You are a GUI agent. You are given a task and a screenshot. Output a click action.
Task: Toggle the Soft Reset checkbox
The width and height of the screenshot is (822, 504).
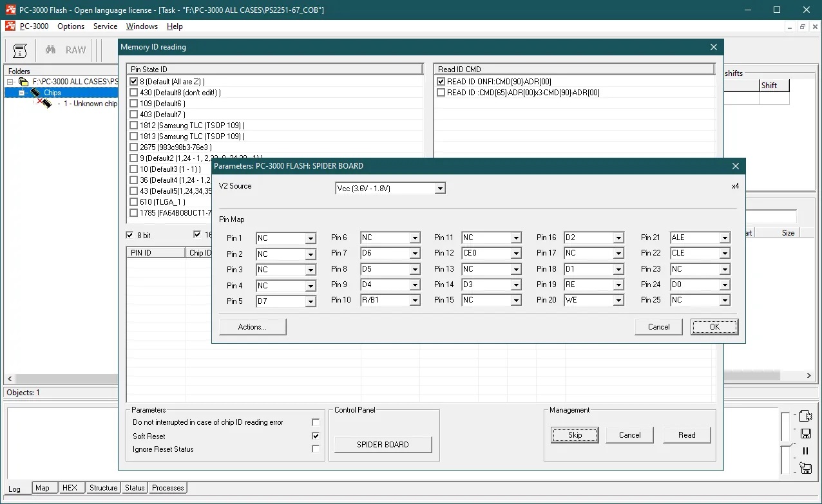click(315, 436)
